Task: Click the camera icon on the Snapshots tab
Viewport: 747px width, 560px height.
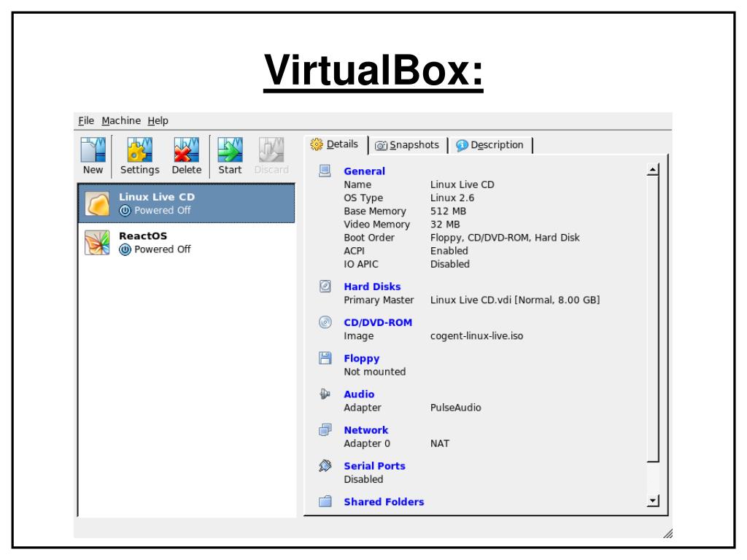Action: 381,146
